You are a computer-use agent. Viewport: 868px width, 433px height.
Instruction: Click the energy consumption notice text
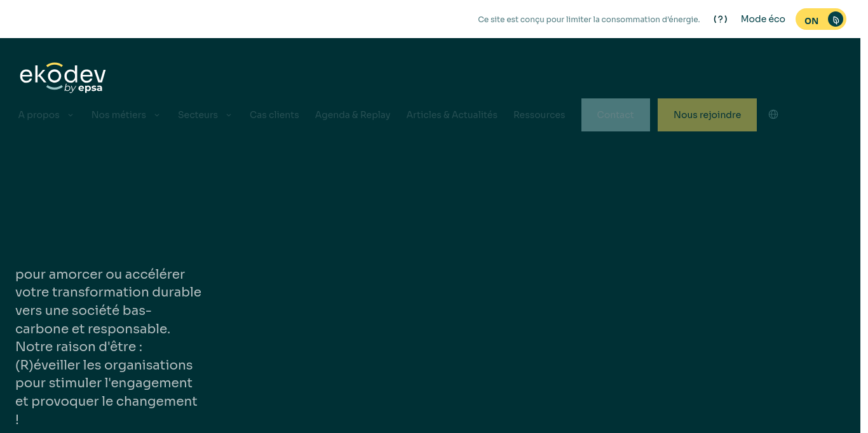pyautogui.click(x=589, y=20)
